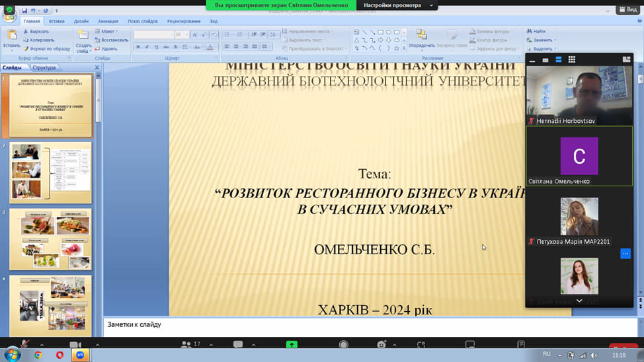Click the blue more-options button on video tile

tap(625, 254)
